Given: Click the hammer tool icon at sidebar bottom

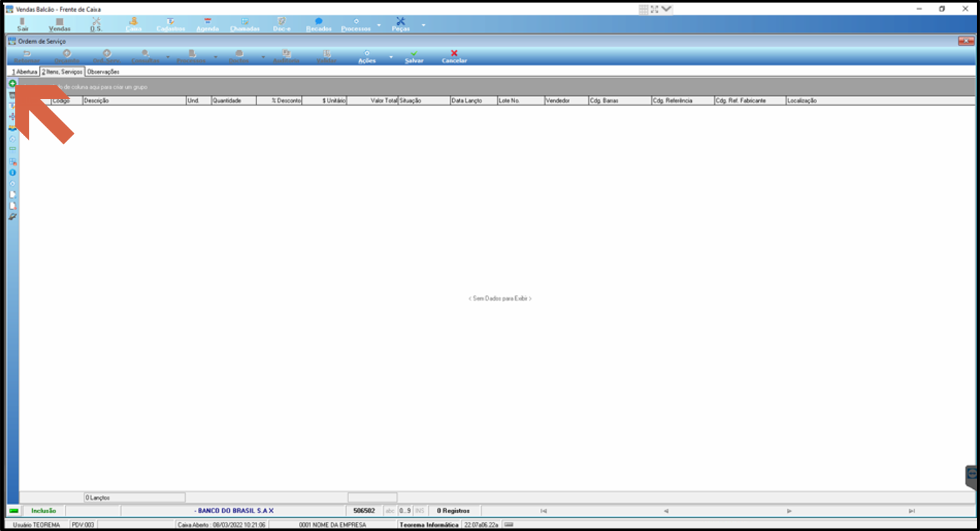Looking at the screenshot, I should (12, 217).
